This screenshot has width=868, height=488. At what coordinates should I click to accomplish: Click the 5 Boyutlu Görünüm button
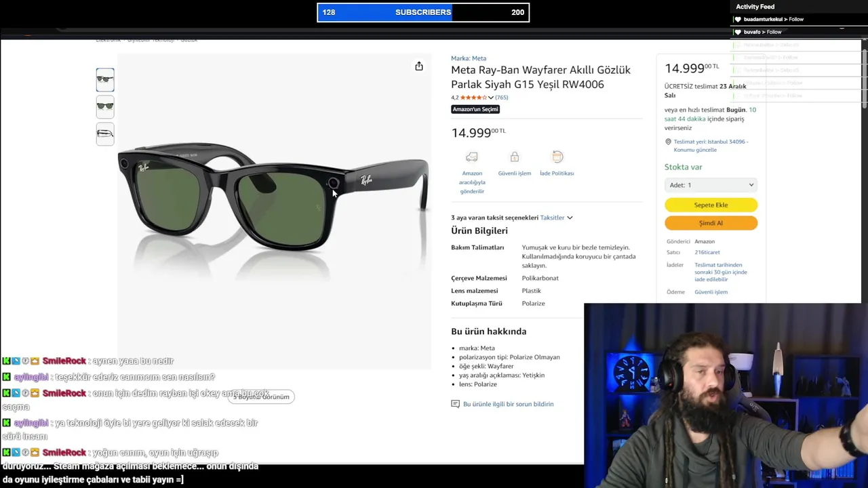click(261, 397)
